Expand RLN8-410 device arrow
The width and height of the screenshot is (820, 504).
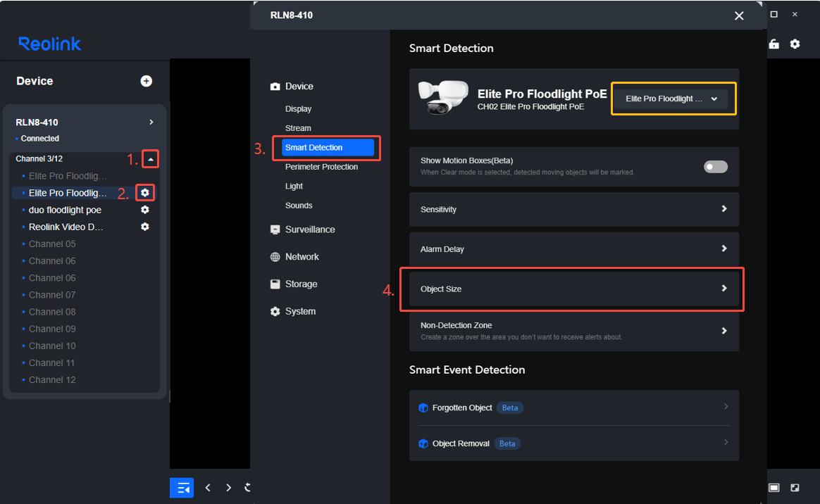pyautogui.click(x=151, y=122)
